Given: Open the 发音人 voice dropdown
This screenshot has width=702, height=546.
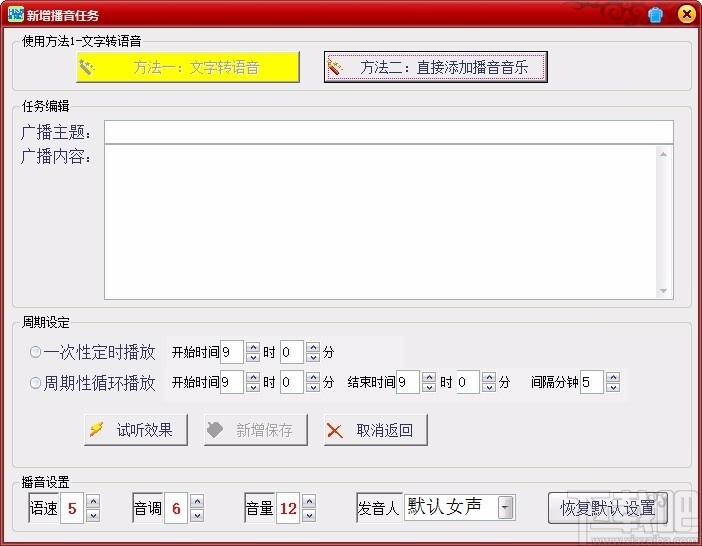Looking at the screenshot, I should 506,508.
